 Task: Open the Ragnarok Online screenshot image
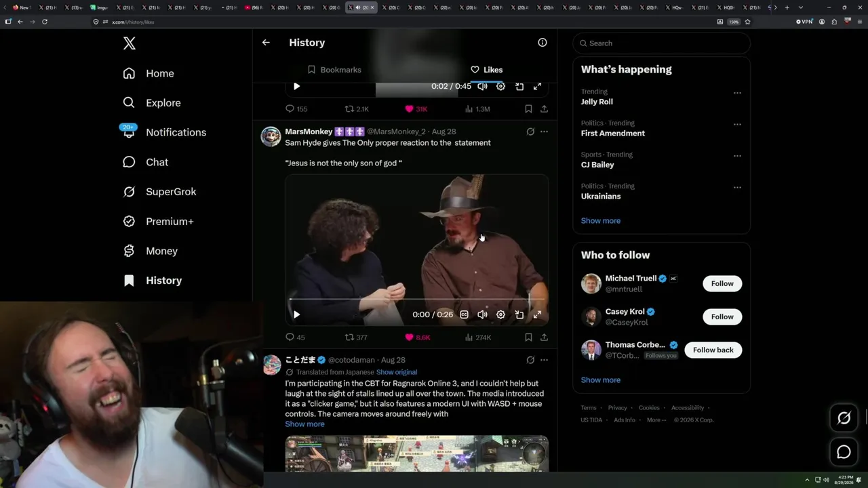coord(416,453)
